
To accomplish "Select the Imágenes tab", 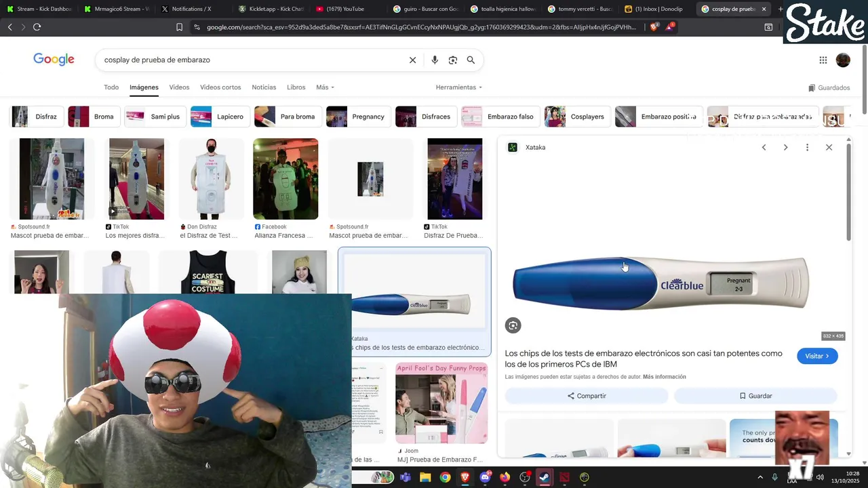I will coord(144,87).
